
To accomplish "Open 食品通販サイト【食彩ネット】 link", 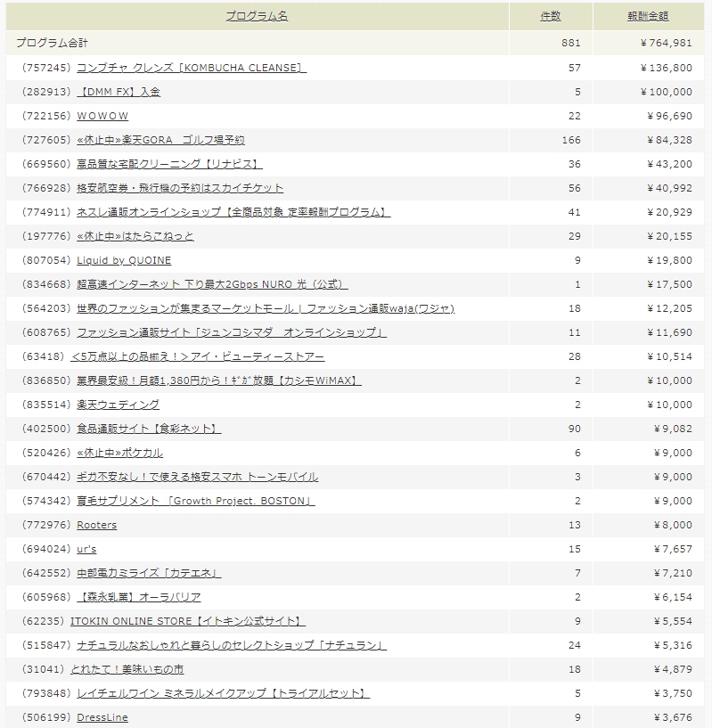I will point(149,429).
